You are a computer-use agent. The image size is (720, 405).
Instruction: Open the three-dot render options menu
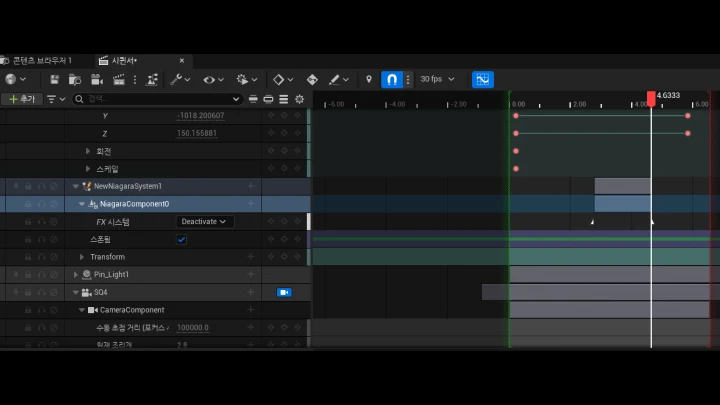tap(135, 79)
